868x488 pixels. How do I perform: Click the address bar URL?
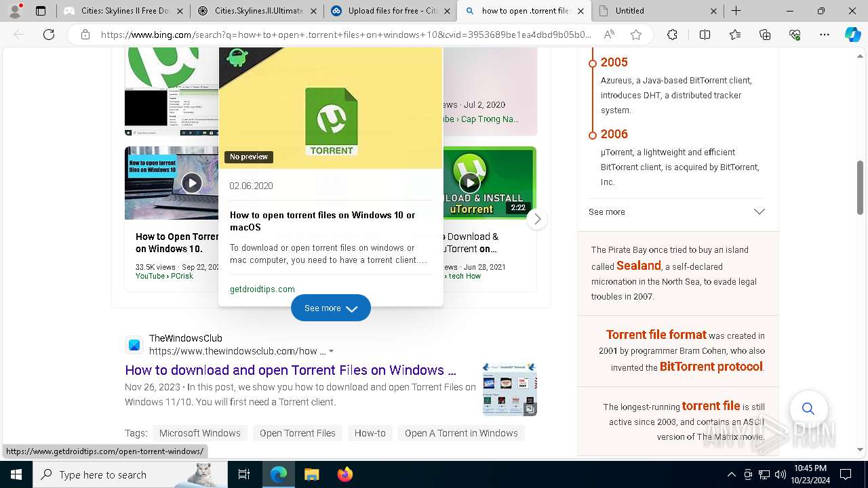point(346,35)
